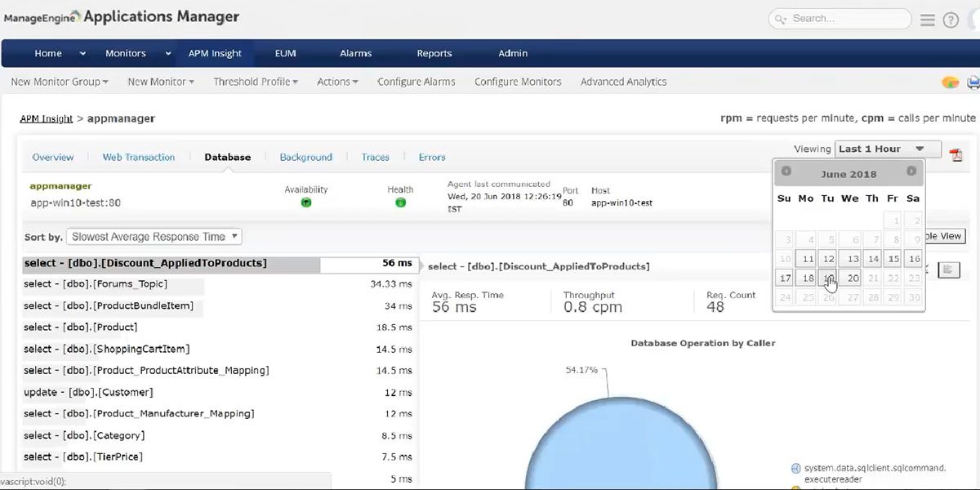
Task: Open the Last 1 Hour Viewing dropdown
Action: click(886, 148)
